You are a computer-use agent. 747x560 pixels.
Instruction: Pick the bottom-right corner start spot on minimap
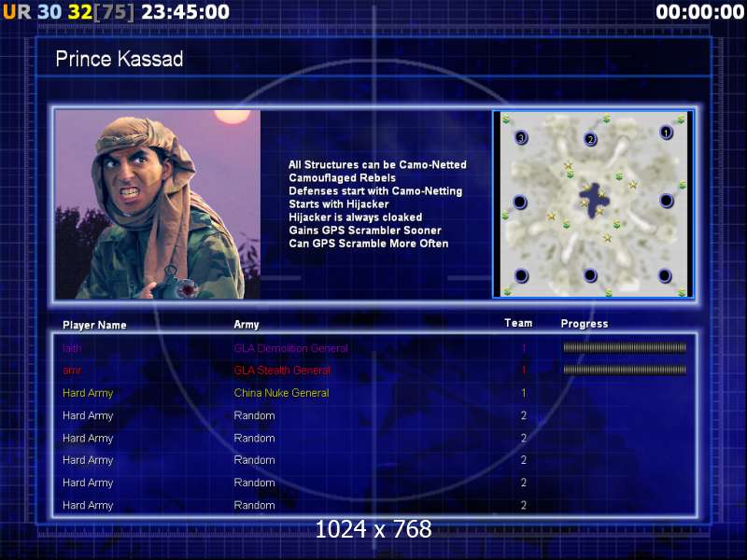tap(665, 275)
